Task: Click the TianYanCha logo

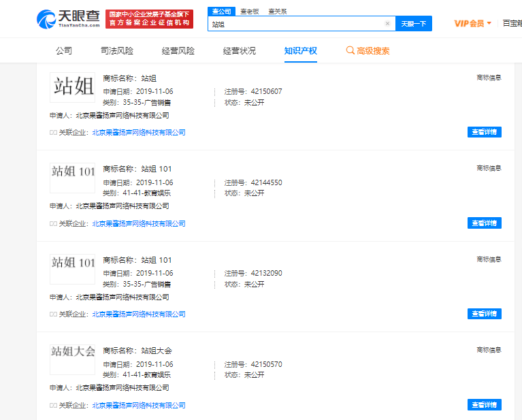Action: point(68,19)
